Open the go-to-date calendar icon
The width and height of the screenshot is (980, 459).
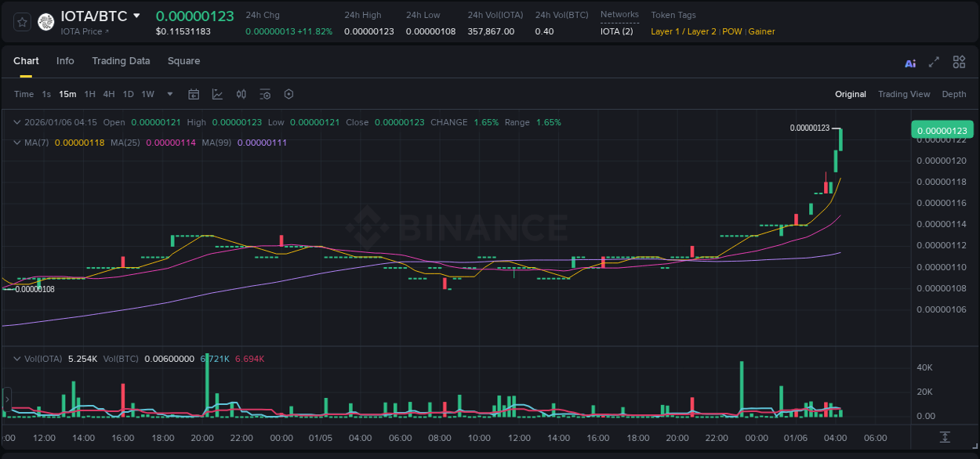(194, 94)
